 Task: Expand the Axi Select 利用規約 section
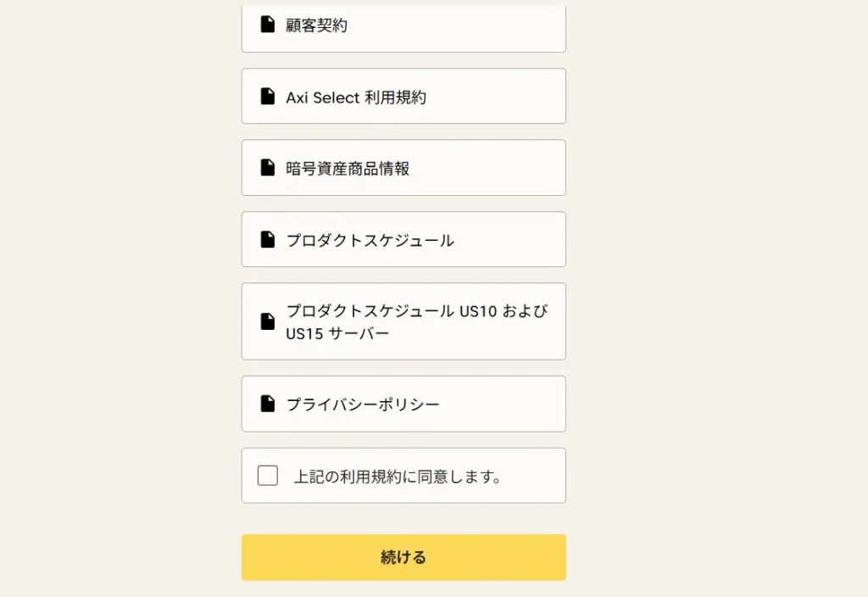pos(403,96)
